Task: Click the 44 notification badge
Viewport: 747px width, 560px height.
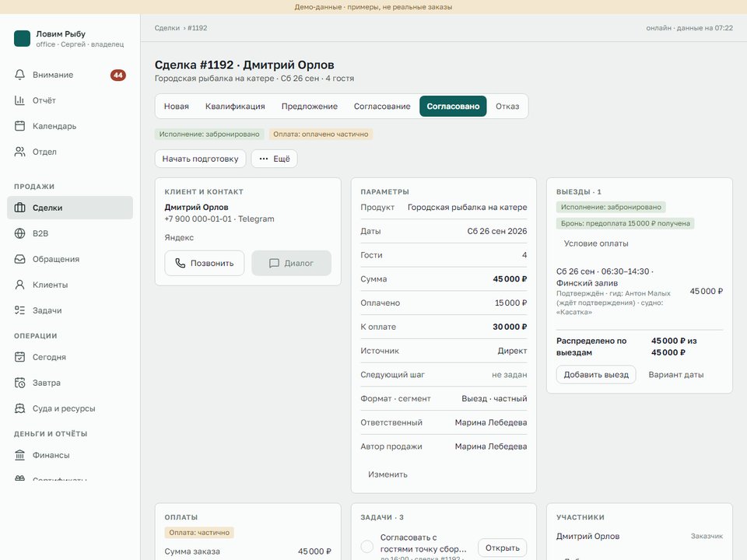Action: click(x=118, y=75)
